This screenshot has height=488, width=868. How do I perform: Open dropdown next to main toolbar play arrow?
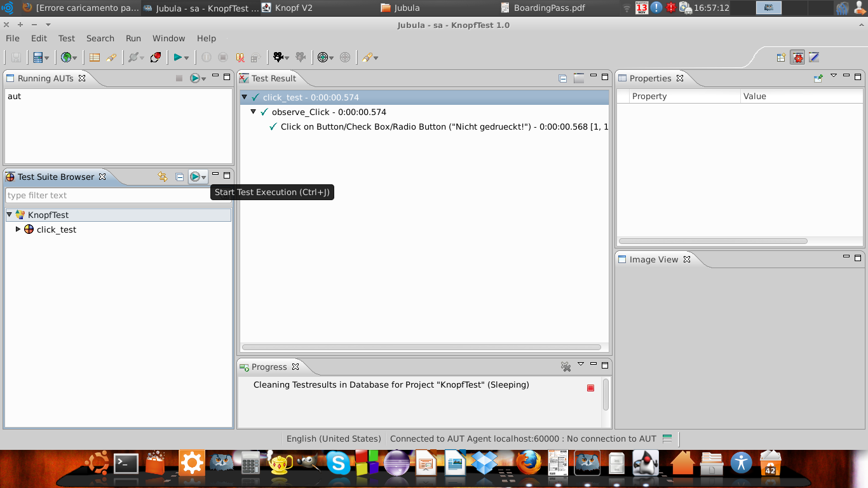[186, 58]
